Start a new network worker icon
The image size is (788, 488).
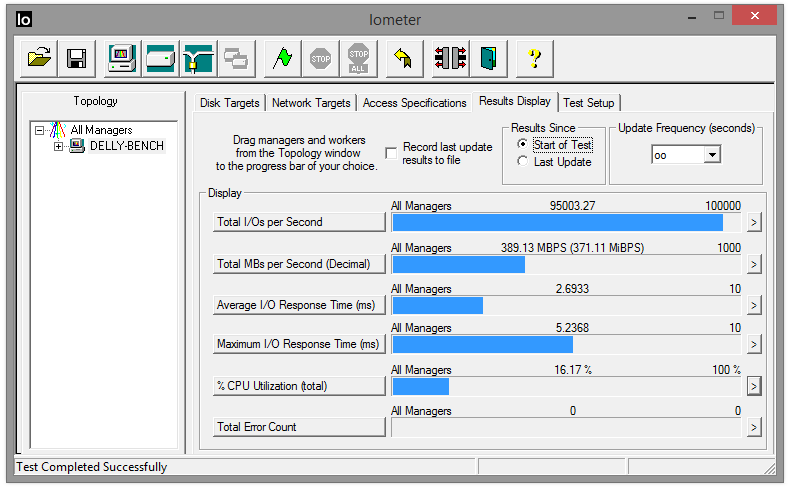pos(199,58)
